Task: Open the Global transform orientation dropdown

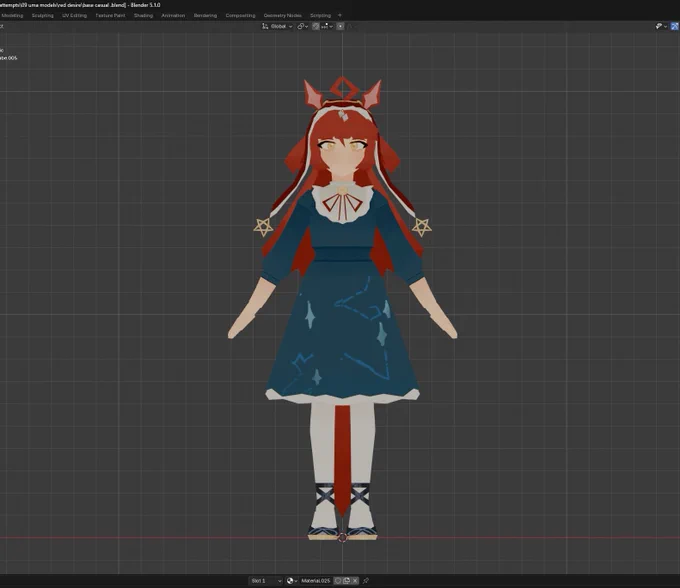Action: [x=278, y=26]
